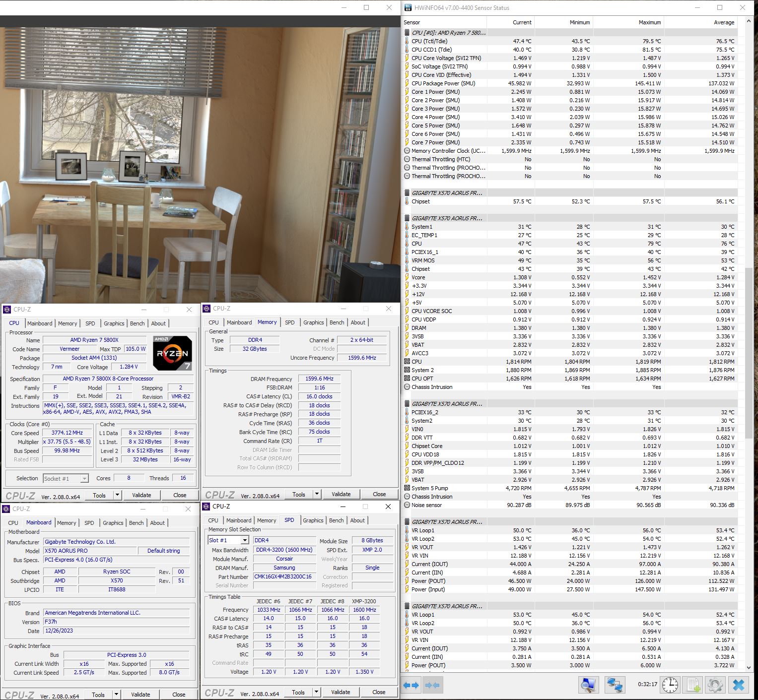Click the HWiNFO scrollbar up arrow
Screen dimensions: 758x700
click(748, 22)
